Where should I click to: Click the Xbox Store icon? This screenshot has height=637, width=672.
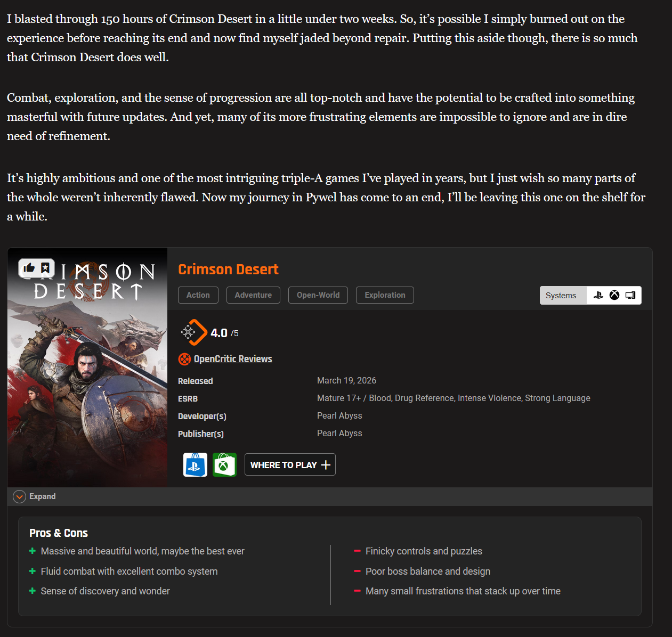coord(224,464)
